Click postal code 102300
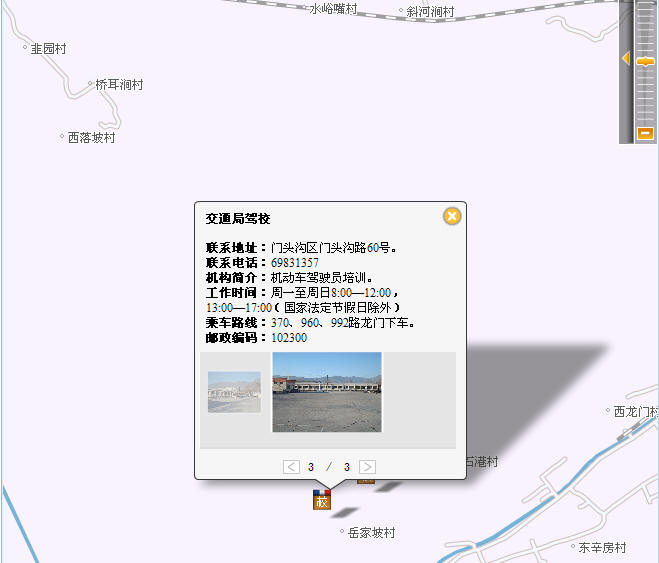659x563 pixels. (x=289, y=338)
